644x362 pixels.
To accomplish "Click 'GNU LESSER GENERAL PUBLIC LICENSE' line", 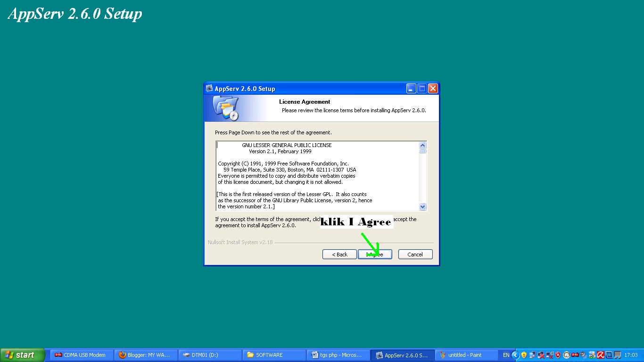I will [287, 145].
